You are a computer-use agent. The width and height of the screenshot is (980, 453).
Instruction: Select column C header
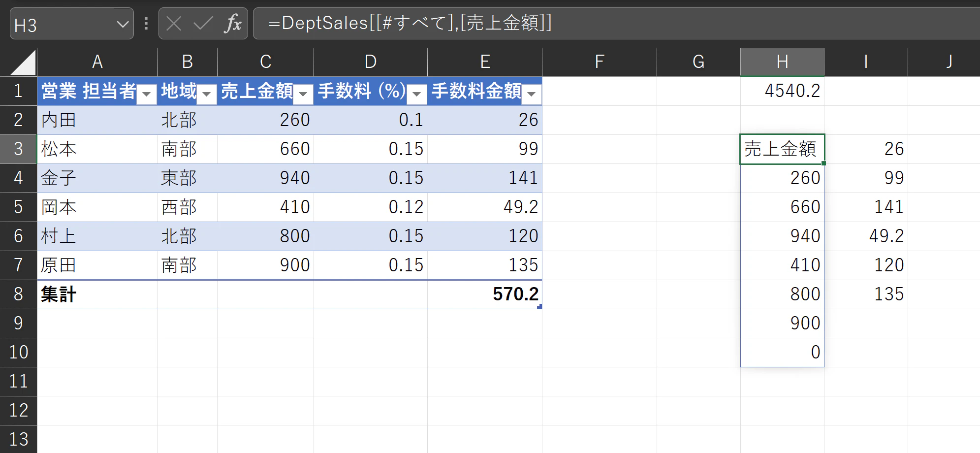266,62
